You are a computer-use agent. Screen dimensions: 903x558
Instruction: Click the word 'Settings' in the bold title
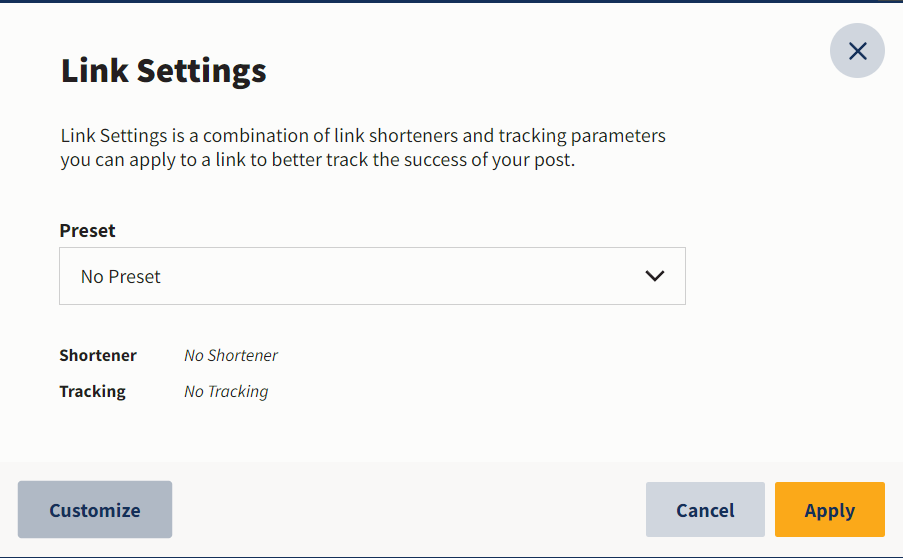(x=202, y=71)
